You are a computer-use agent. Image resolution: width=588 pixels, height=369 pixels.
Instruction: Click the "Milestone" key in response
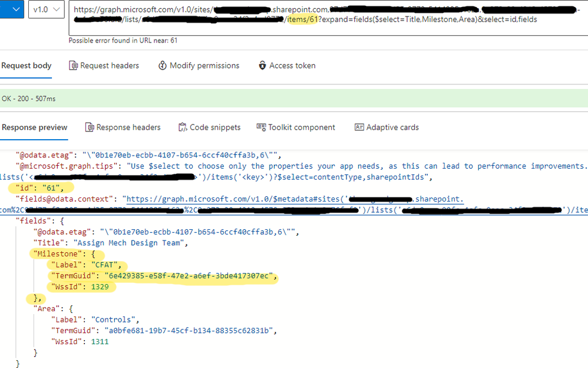point(57,254)
